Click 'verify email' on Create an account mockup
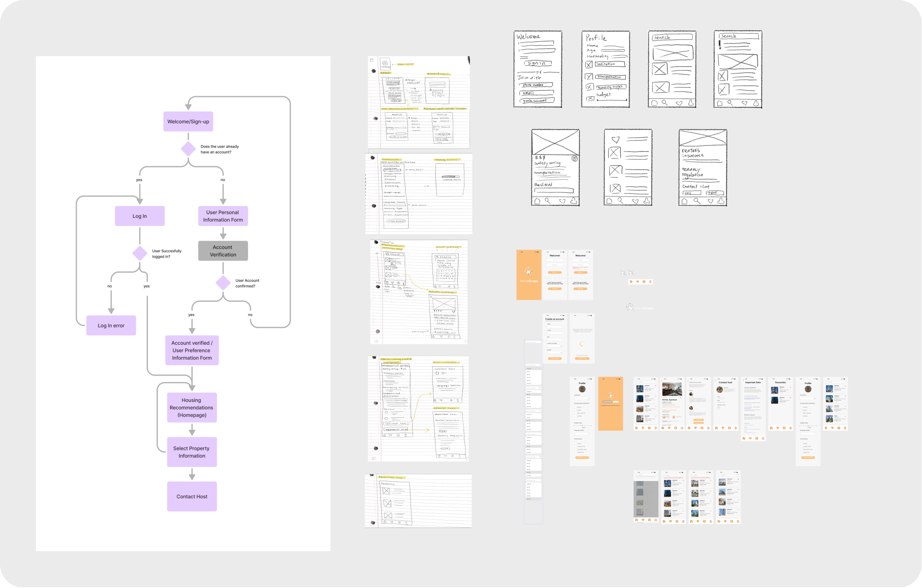922x588 pixels. tap(555, 358)
